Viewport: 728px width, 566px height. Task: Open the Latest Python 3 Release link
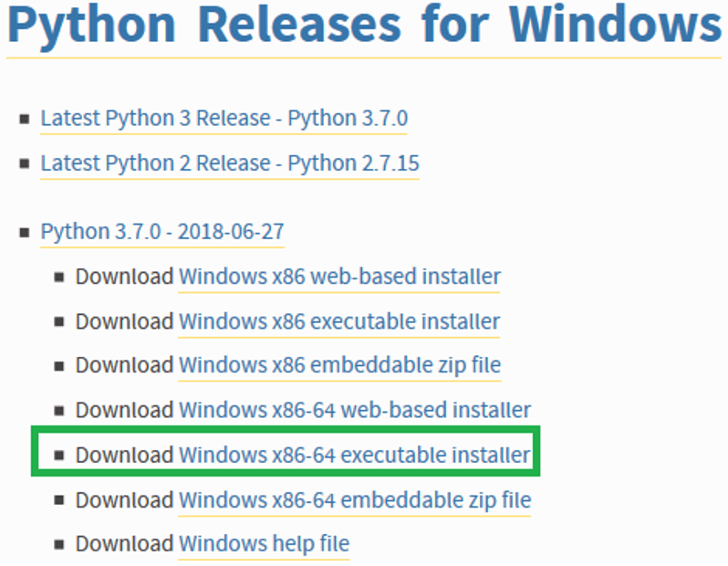pos(224,119)
